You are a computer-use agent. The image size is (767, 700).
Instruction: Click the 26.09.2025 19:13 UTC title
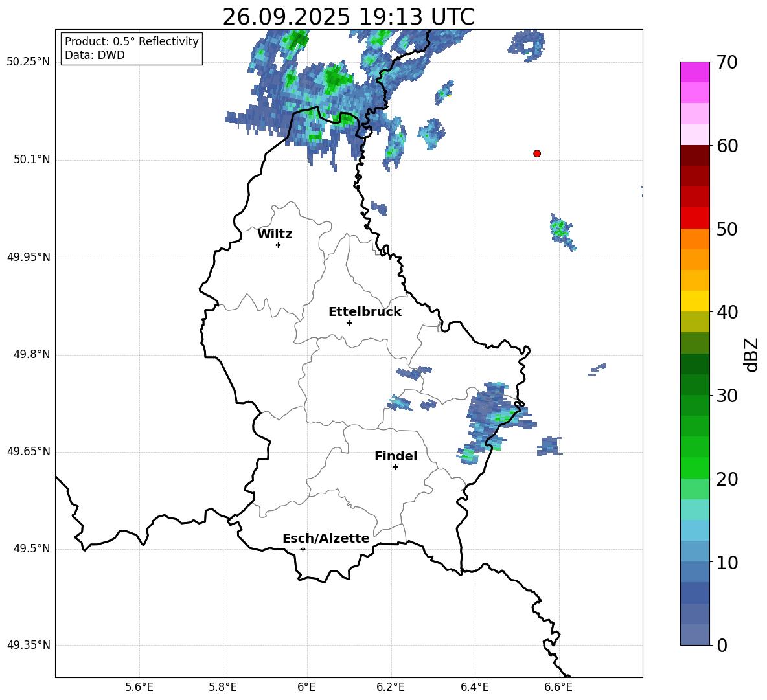pyautogui.click(x=349, y=17)
